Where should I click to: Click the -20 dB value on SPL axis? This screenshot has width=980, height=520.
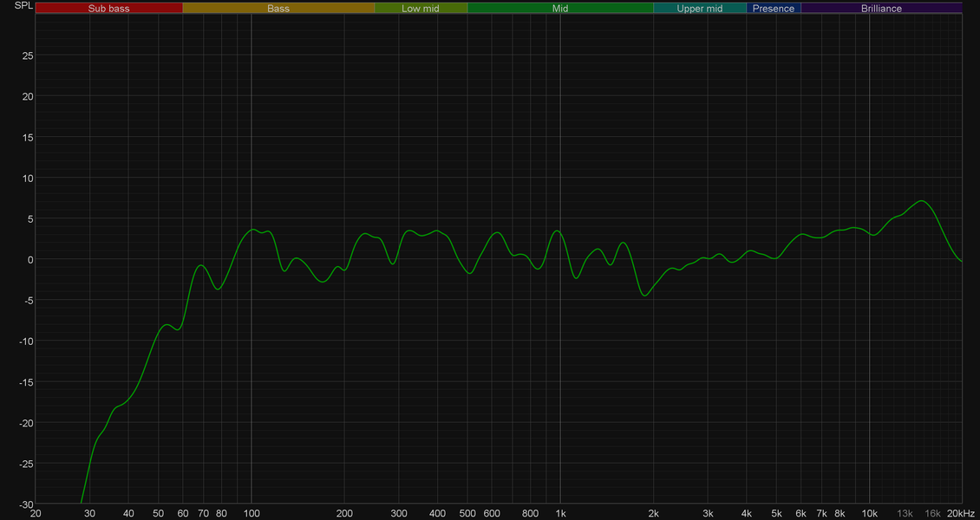pyautogui.click(x=27, y=423)
